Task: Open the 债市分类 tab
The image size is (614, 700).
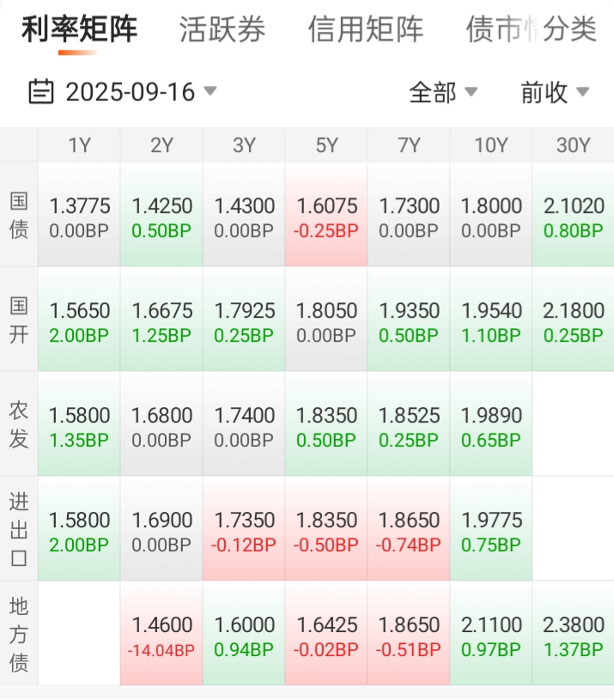Action: point(531,29)
